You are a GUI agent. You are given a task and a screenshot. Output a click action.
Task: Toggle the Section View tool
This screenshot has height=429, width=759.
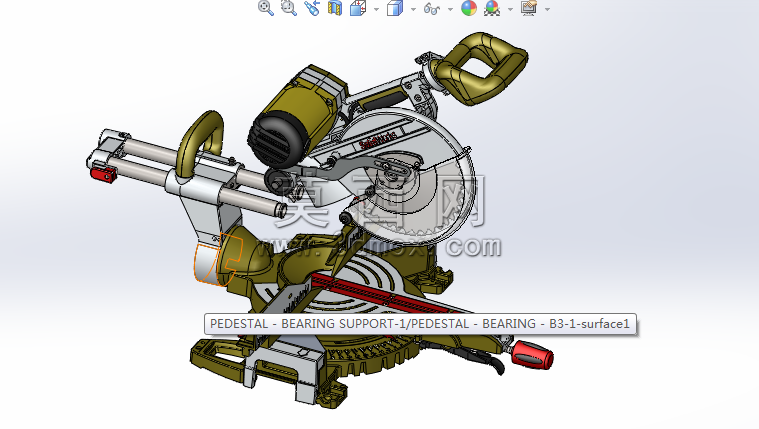pyautogui.click(x=334, y=8)
